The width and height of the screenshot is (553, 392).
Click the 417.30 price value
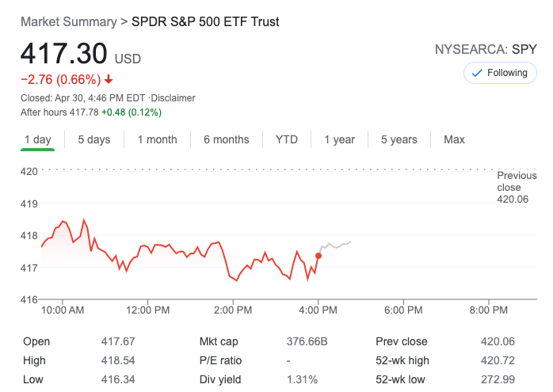pos(63,54)
